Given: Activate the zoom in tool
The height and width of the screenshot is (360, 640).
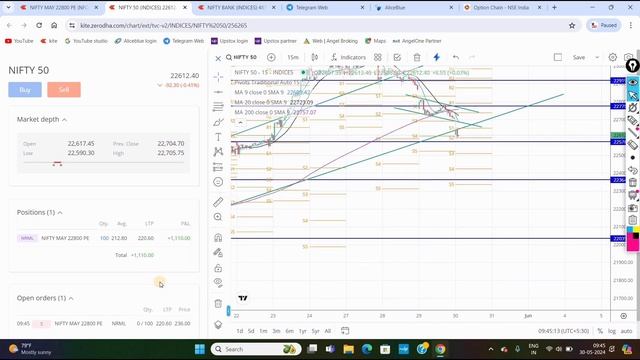Looking at the screenshot, I should (218, 217).
